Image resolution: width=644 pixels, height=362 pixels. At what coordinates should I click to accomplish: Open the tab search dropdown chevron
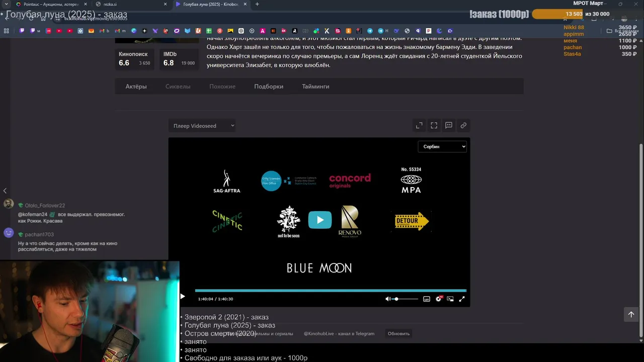(x=6, y=4)
